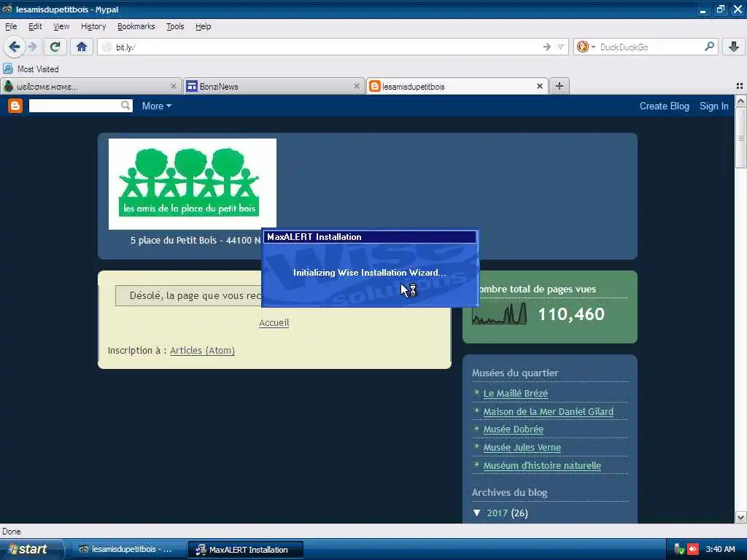Screen dimensions: 747x560
Task: Click the les amis du petit bois logo
Action: 193,184
